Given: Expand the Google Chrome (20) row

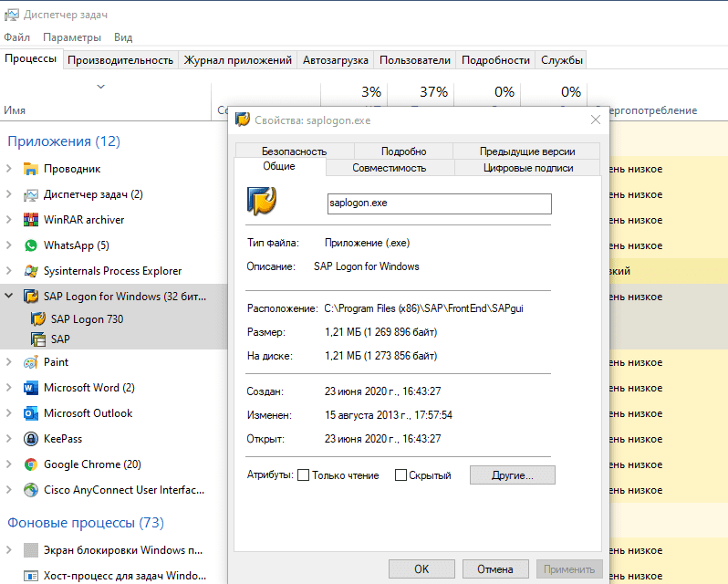Looking at the screenshot, I should [x=9, y=464].
